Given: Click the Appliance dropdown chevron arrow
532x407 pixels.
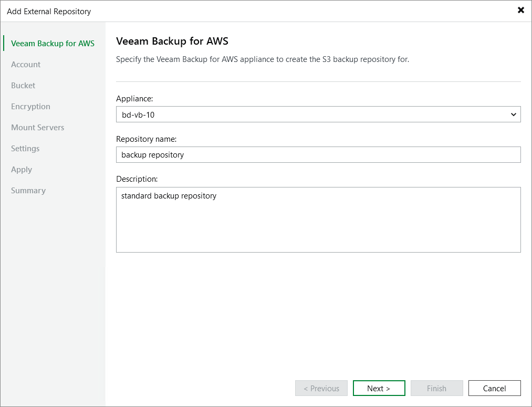Looking at the screenshot, I should tap(513, 114).
